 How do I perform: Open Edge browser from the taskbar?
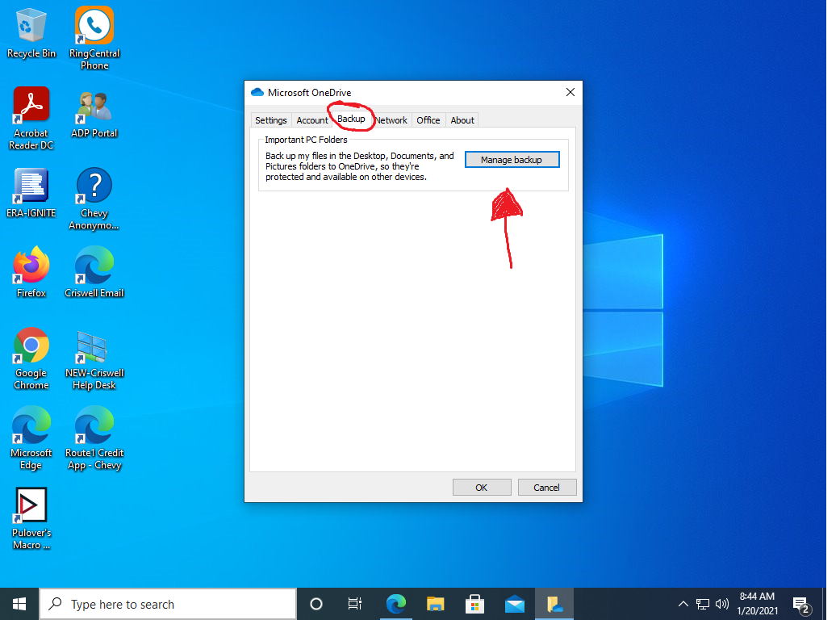pos(396,605)
